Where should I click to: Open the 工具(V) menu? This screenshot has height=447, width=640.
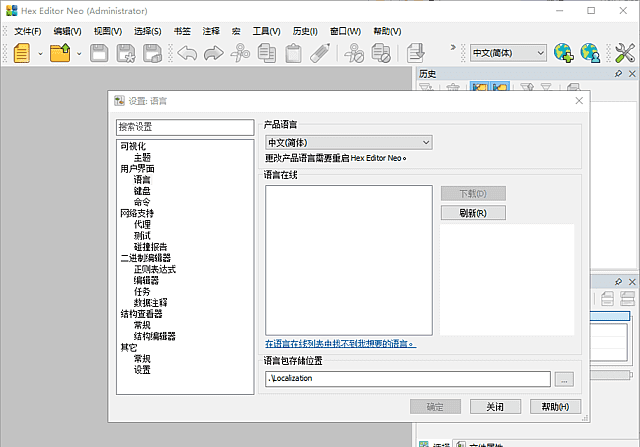point(266,31)
